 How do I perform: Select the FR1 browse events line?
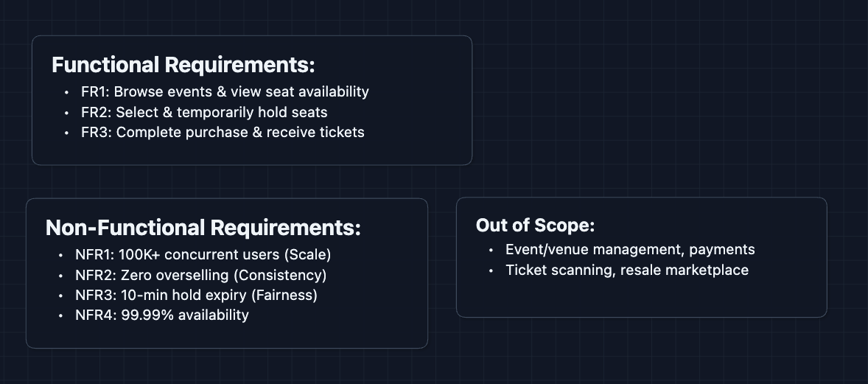click(225, 91)
